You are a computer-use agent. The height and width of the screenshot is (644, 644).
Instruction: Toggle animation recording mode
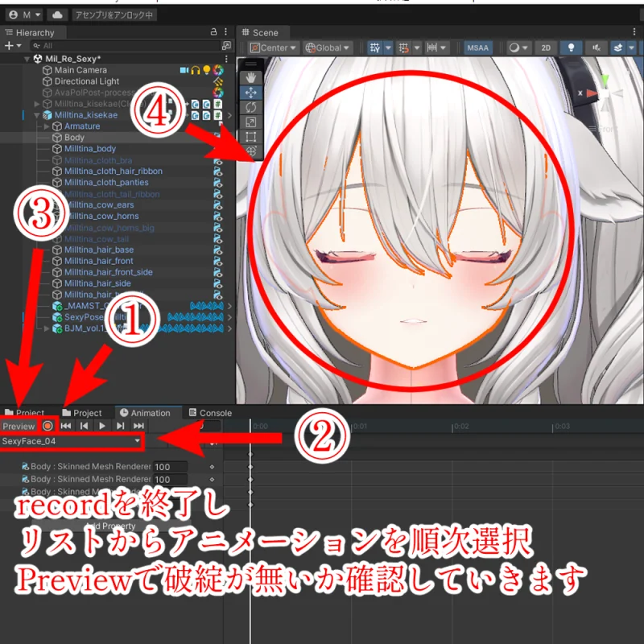click(47, 426)
